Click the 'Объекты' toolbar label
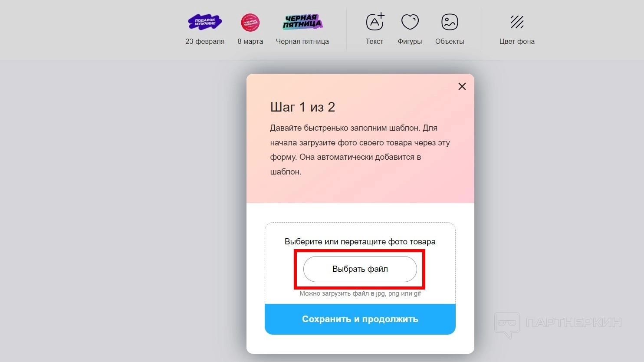The height and width of the screenshot is (362, 644). coord(450,42)
